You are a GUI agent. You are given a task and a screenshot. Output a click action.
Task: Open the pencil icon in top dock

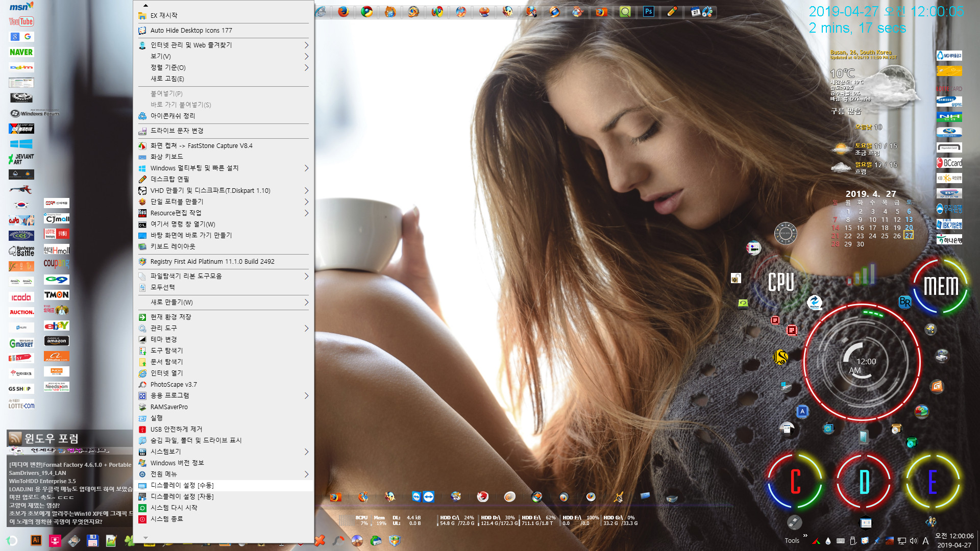coord(672,11)
